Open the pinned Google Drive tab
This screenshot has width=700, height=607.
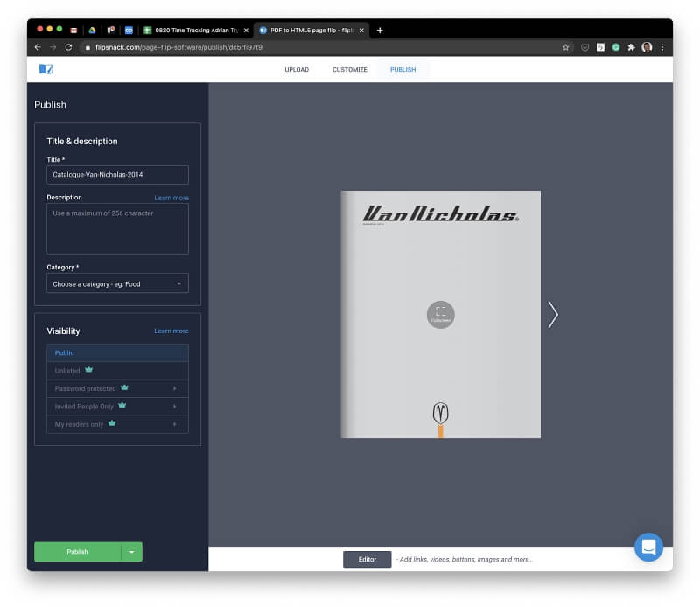pos(92,31)
